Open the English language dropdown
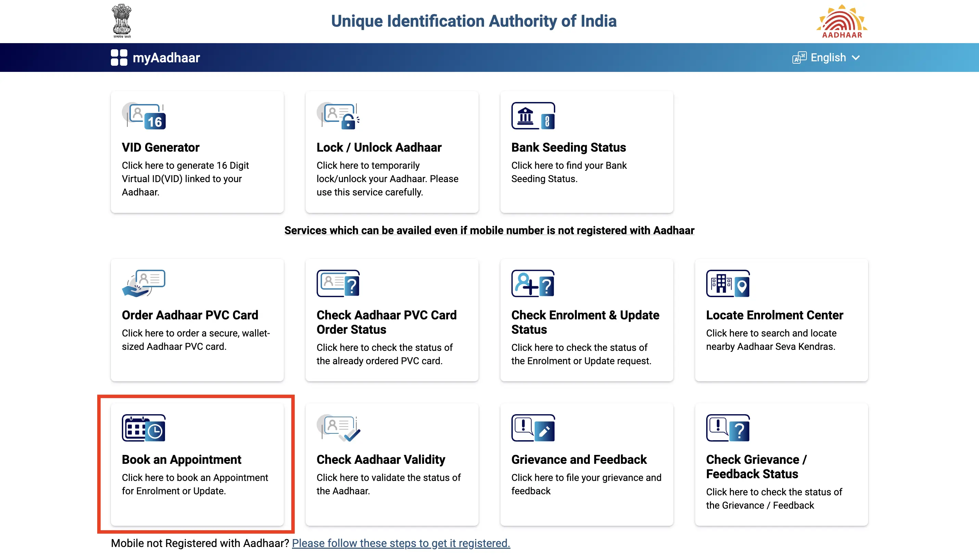 (826, 58)
